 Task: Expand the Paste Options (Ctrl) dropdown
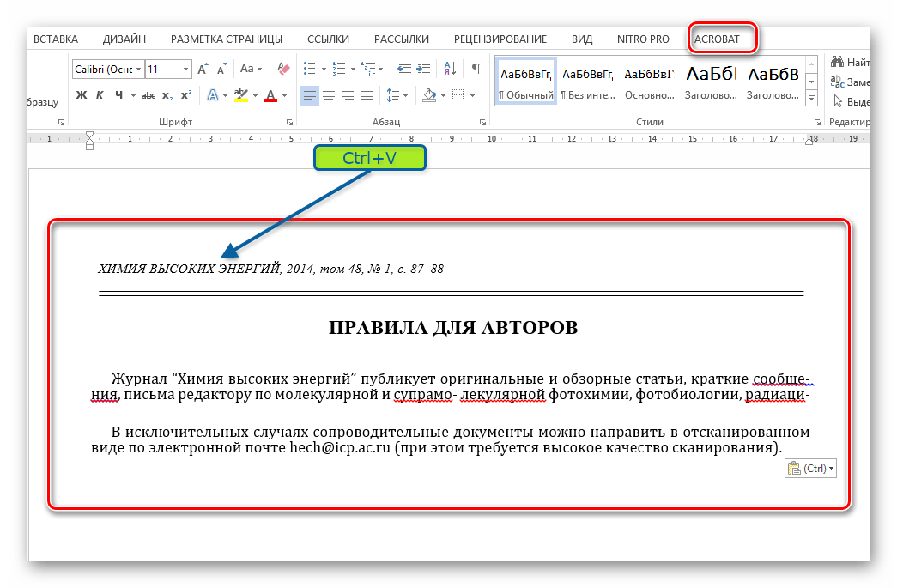pyautogui.click(x=832, y=469)
